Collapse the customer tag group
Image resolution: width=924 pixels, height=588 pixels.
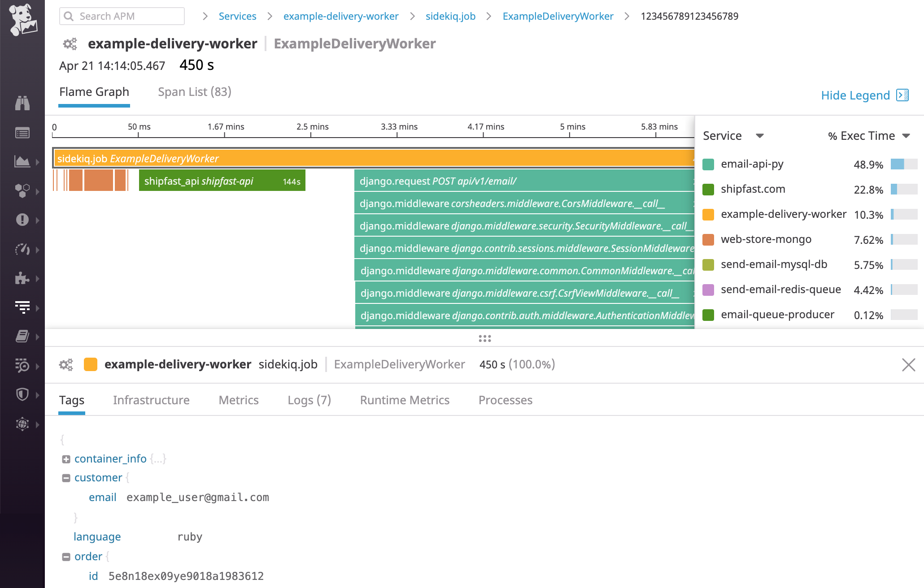tap(66, 477)
